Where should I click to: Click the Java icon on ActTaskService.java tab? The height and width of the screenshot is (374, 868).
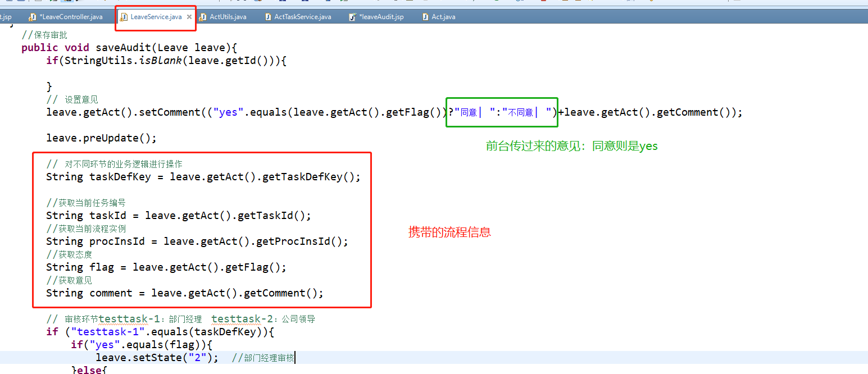click(267, 16)
